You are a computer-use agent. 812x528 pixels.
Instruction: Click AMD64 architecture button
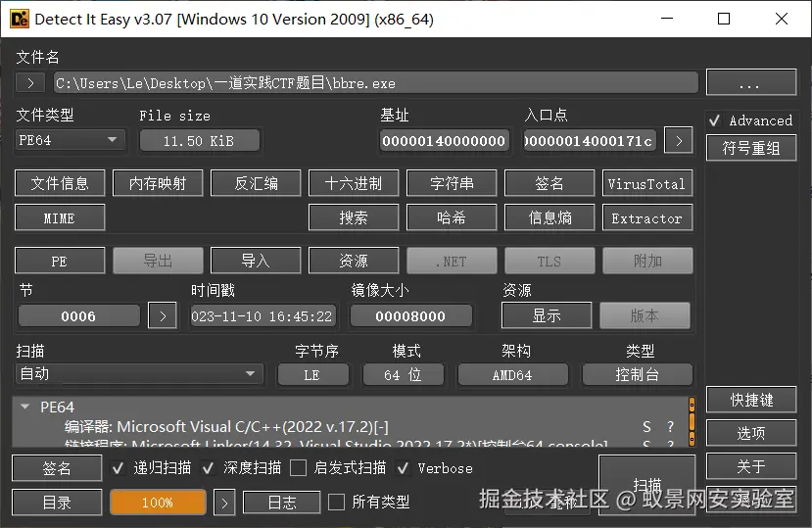coord(512,374)
